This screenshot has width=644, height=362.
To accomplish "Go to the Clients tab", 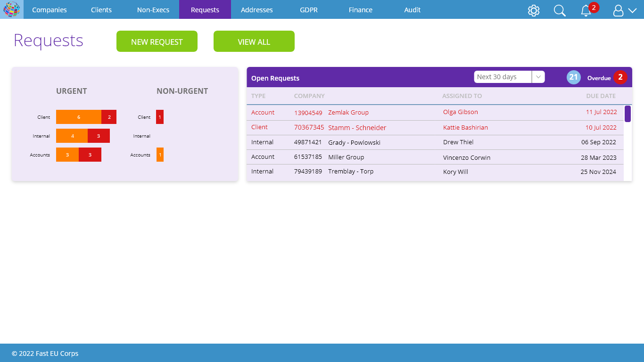I will (101, 9).
